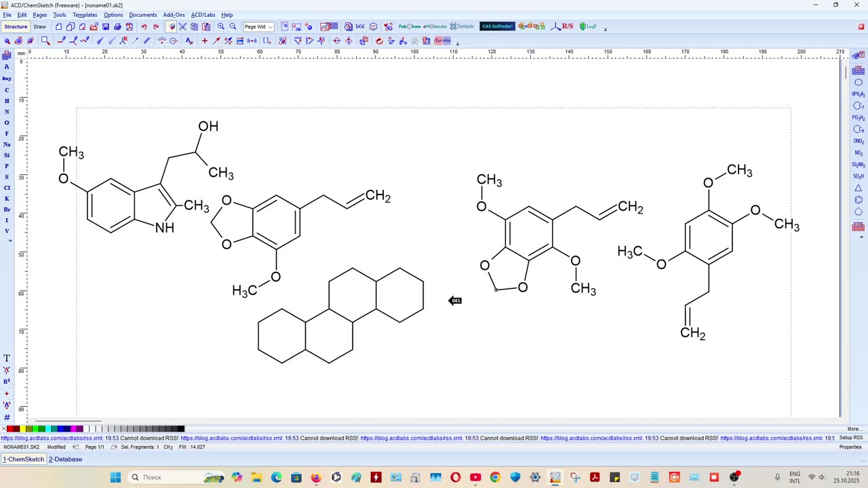Select Sulfur from the atoms panel

pos(7,177)
